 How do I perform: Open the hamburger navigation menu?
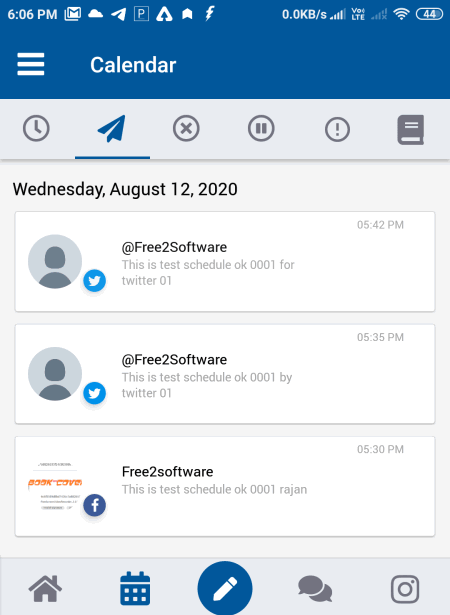(31, 64)
